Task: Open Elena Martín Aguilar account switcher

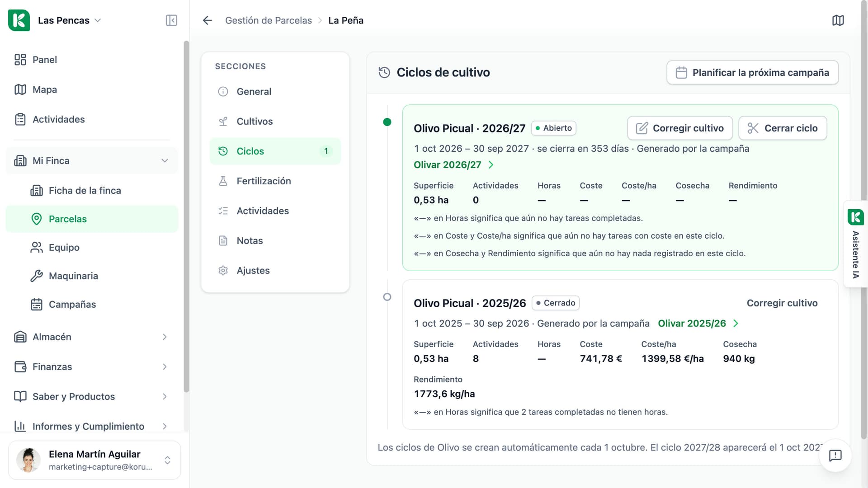Action: (x=94, y=460)
